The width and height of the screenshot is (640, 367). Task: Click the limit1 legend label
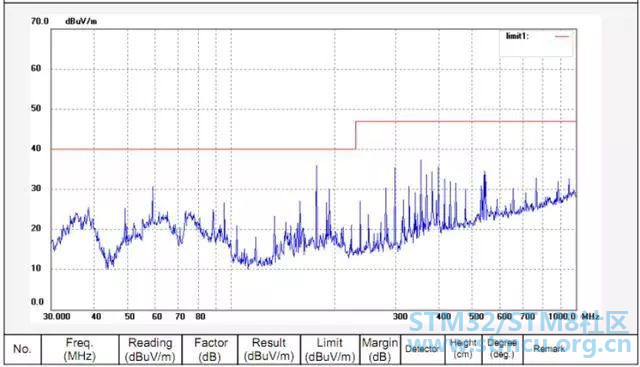(x=517, y=36)
